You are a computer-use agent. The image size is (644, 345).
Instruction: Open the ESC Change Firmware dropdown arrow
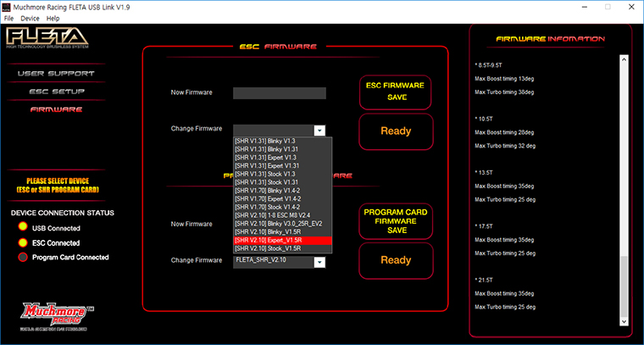coord(319,131)
